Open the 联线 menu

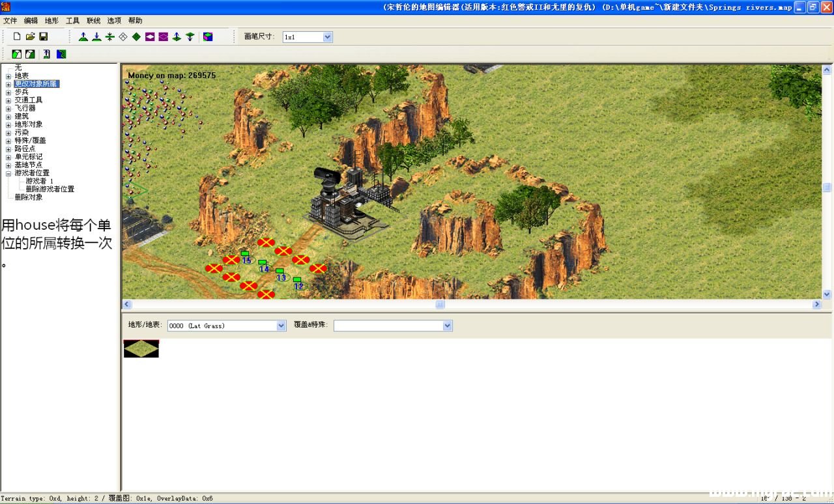coord(94,21)
